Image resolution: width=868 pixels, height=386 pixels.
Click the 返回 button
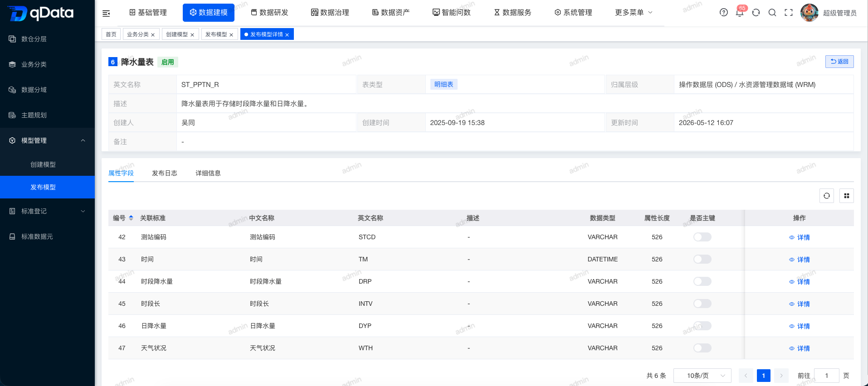tap(839, 62)
